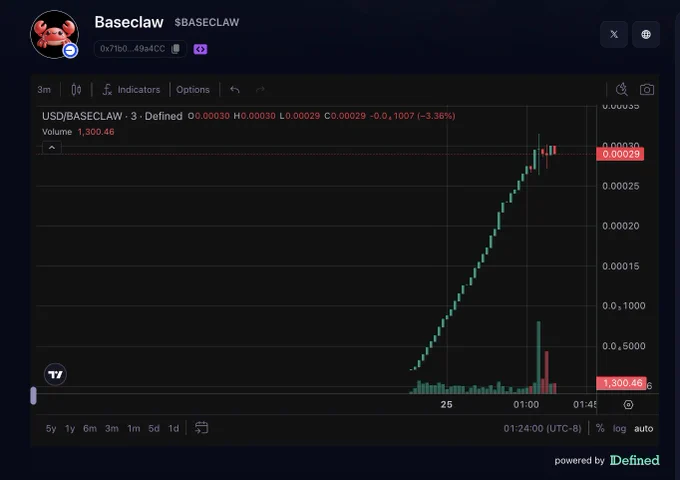The image size is (680, 480).
Task: Take a chart snapshot with camera icon
Action: (647, 89)
